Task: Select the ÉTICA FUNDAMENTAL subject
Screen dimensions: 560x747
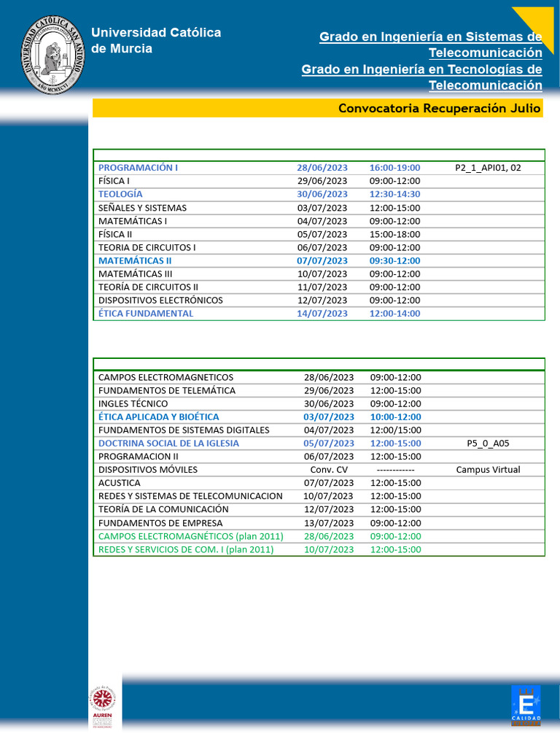Action: point(146,314)
